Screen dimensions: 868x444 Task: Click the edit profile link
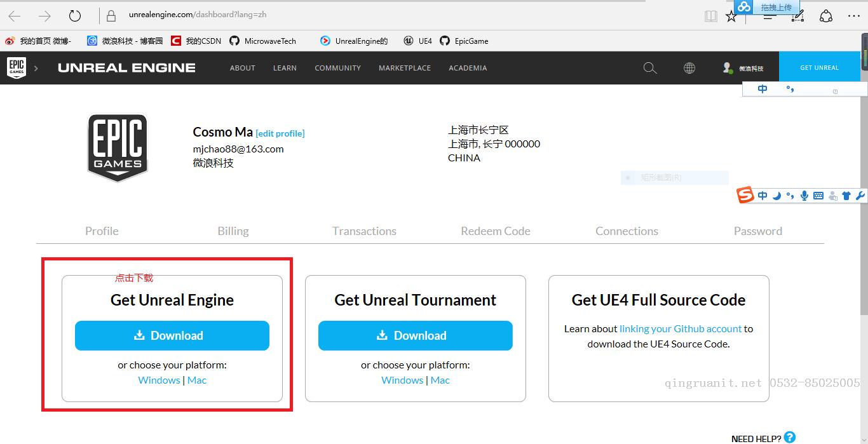pos(280,133)
